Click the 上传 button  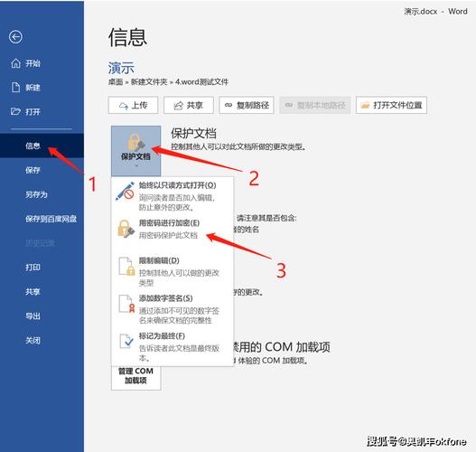pyautogui.click(x=133, y=105)
